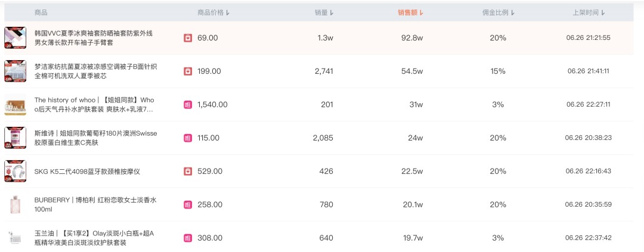Click the shop icon beside price 69.00

[x=188, y=38]
